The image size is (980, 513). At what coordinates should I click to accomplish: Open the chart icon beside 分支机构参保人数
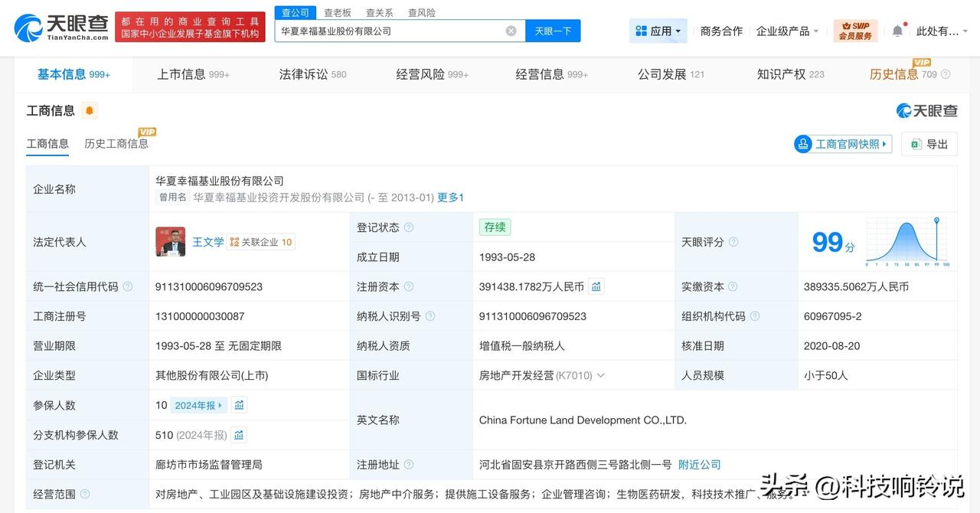(x=240, y=435)
